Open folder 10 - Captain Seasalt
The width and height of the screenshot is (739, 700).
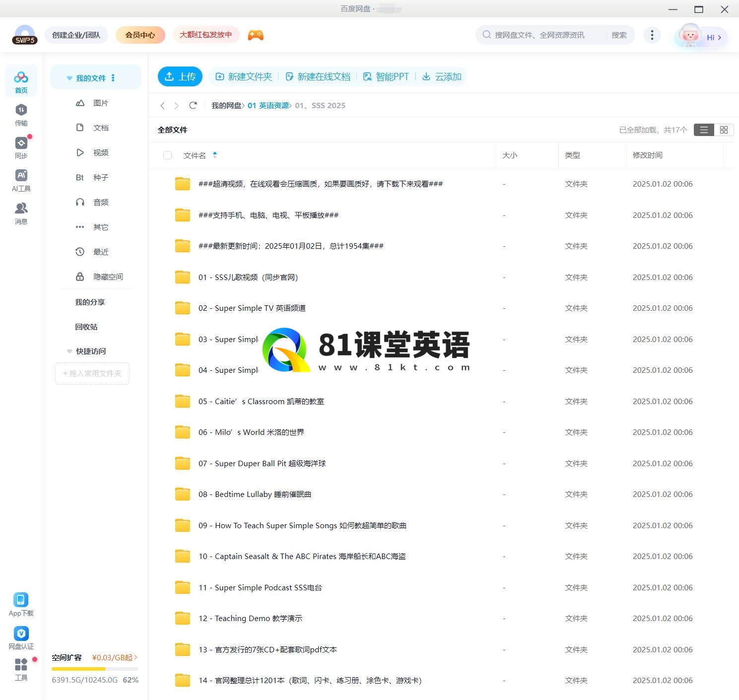point(302,557)
